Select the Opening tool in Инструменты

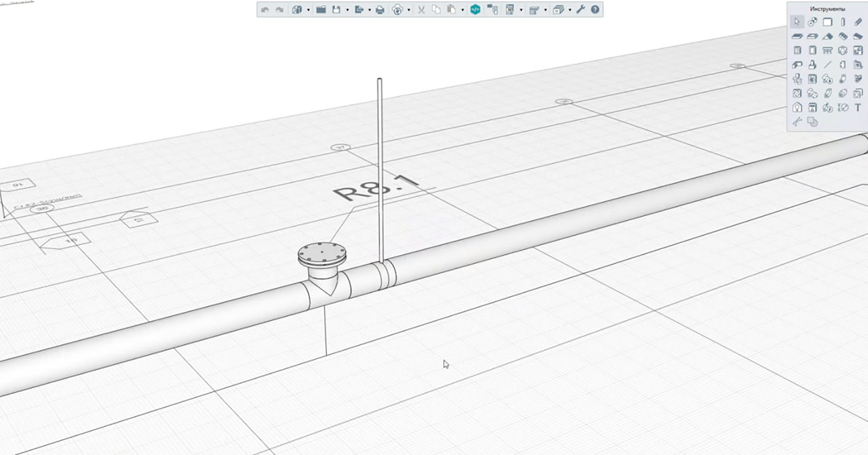[812, 36]
